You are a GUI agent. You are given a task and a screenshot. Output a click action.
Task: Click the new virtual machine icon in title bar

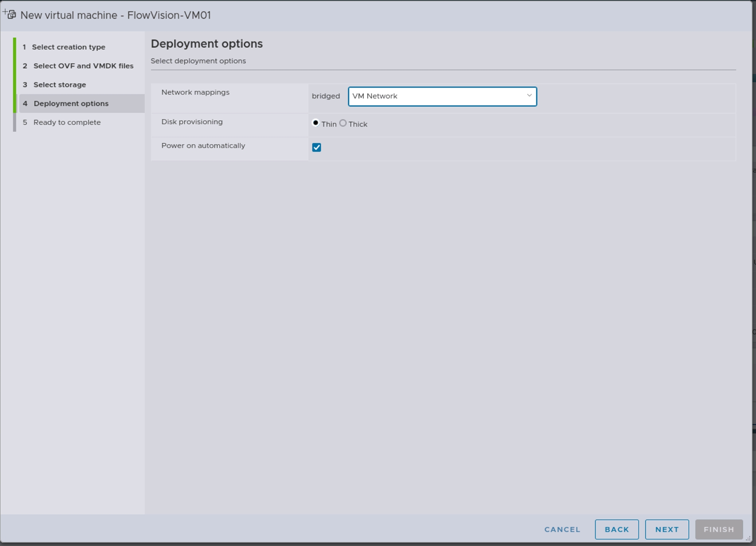10,14
